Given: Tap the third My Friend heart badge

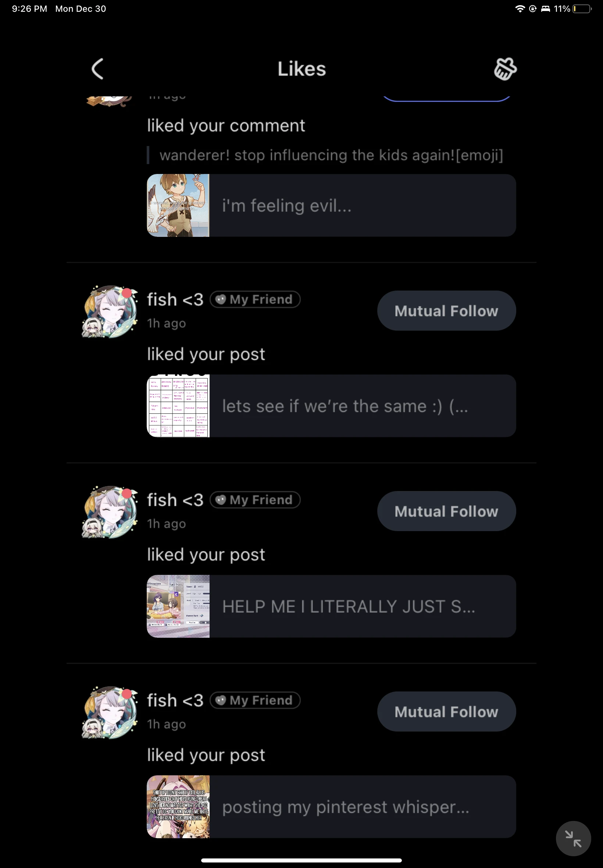Looking at the screenshot, I should 255,700.
